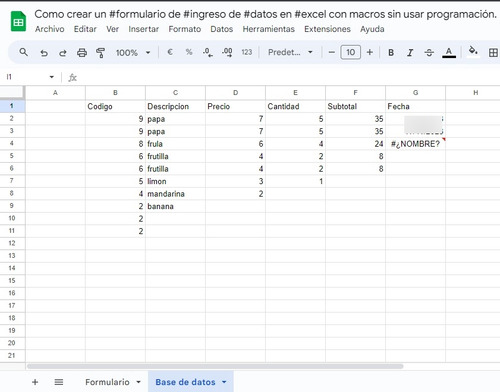
Task: Open the Archivo menu
Action: [x=50, y=29]
